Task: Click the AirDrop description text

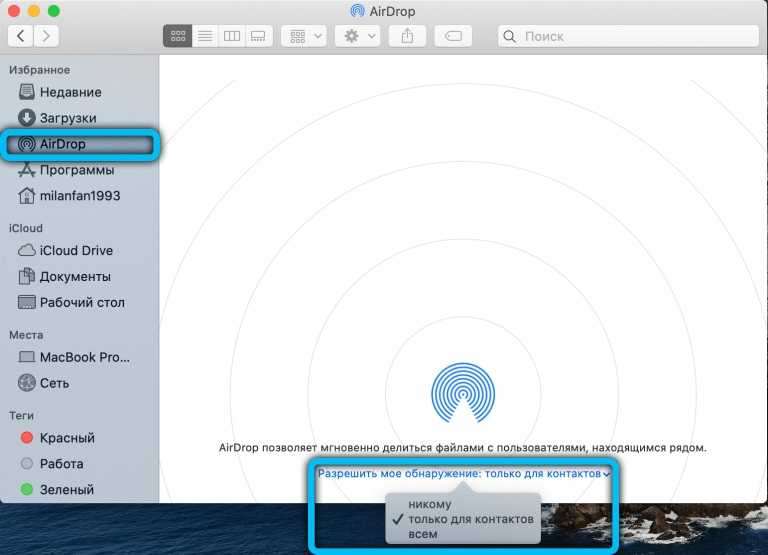Action: (462, 448)
